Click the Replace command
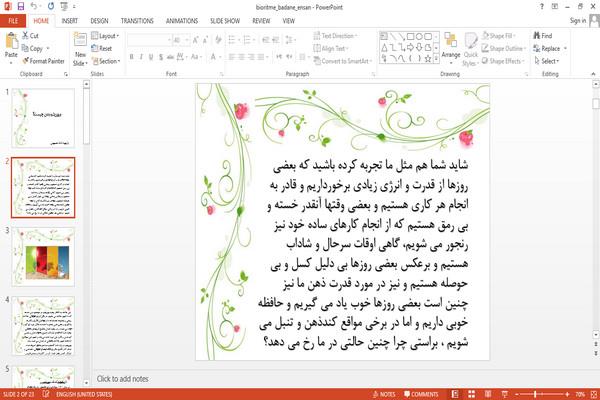The image size is (600, 400). 547,48
